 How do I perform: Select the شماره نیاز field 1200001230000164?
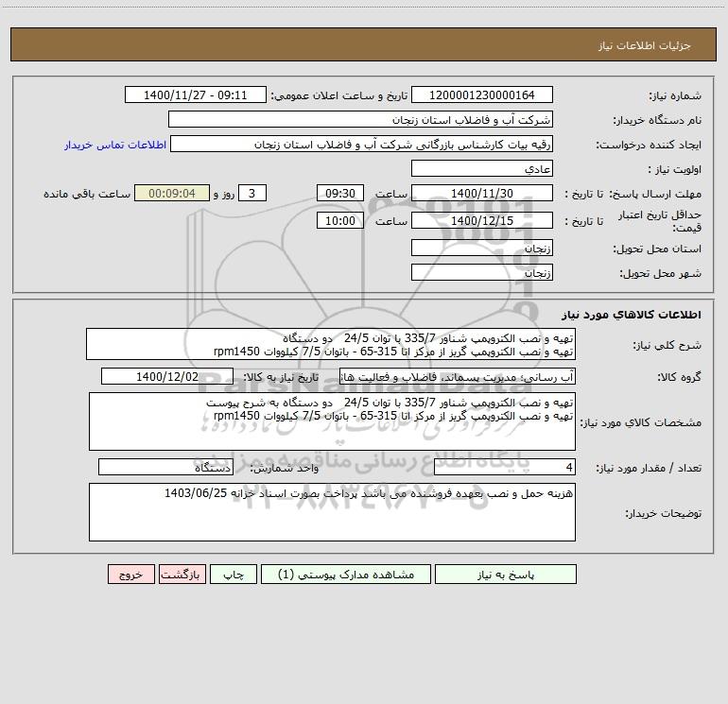[x=482, y=94]
